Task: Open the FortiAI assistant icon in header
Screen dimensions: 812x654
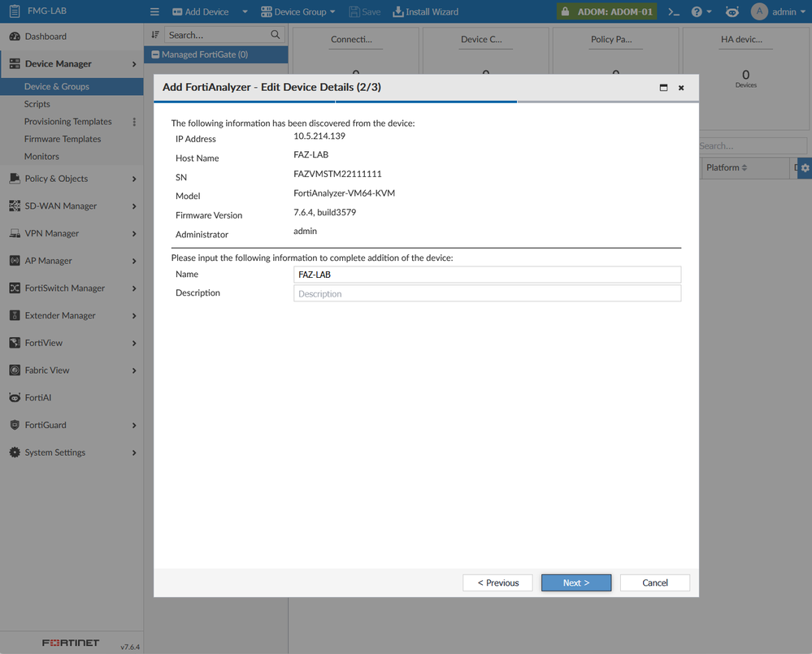Action: coord(732,11)
